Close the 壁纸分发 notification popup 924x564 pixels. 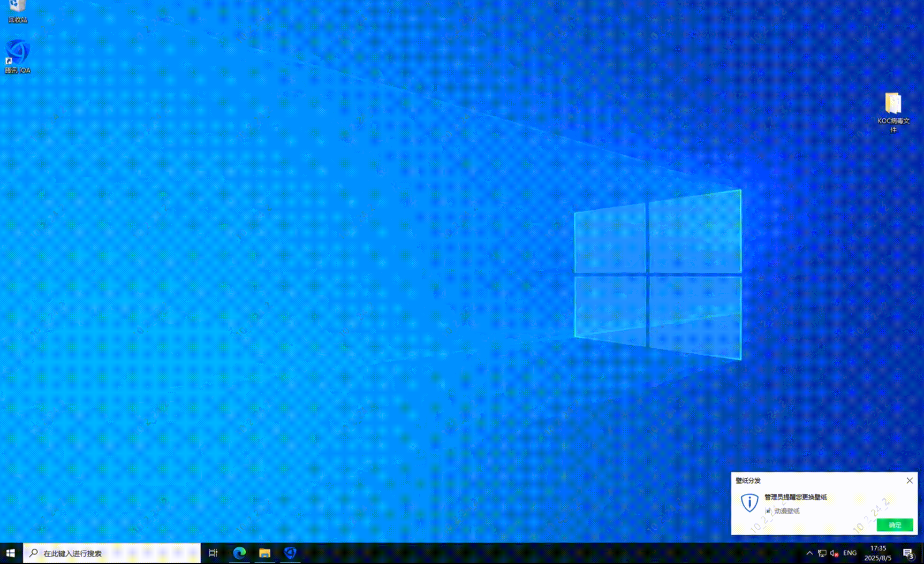tap(909, 481)
